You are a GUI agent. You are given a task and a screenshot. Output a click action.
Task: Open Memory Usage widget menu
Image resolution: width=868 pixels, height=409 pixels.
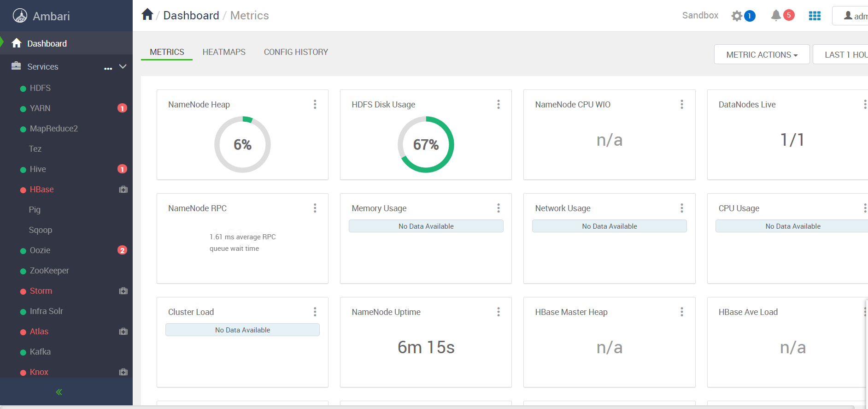pos(499,208)
